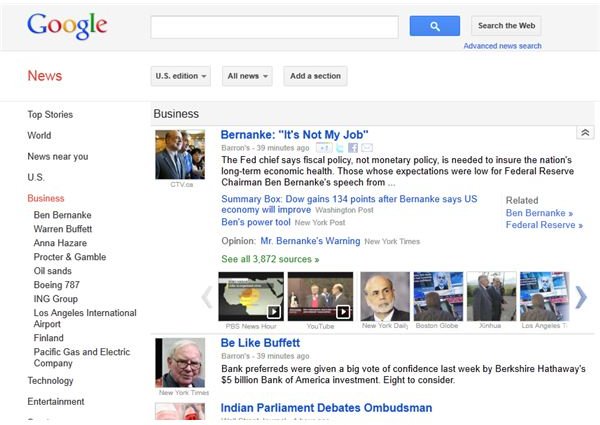The width and height of the screenshot is (600, 425).
Task: Open Xinhua image thumbnail
Action: [492, 296]
